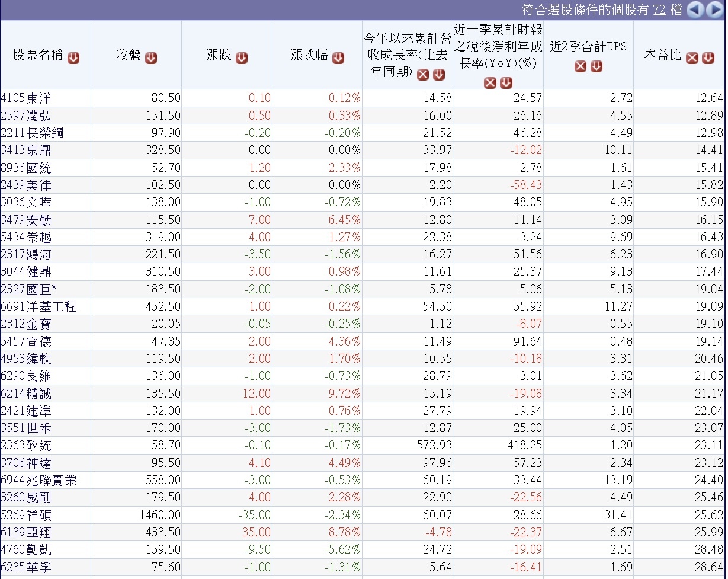
Task: Select the 3479安勤 row name
Action: pos(26,220)
